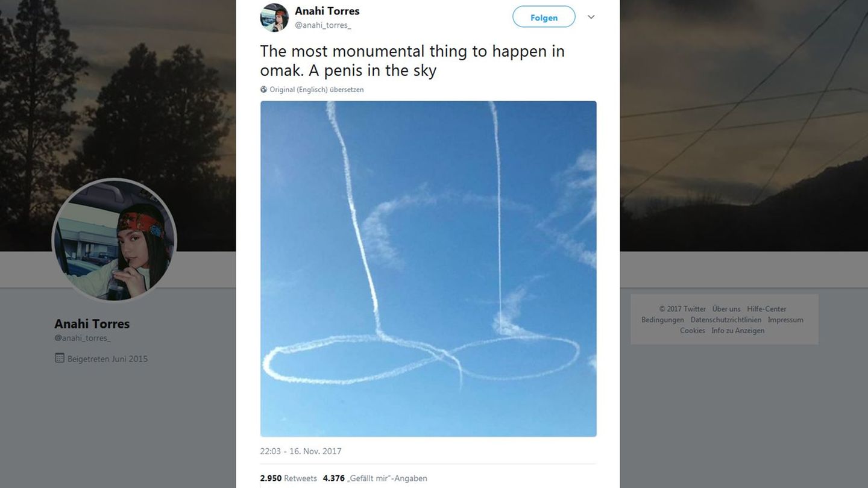Expand the tweet options chevron
This screenshot has height=488, width=868.
[x=591, y=17]
